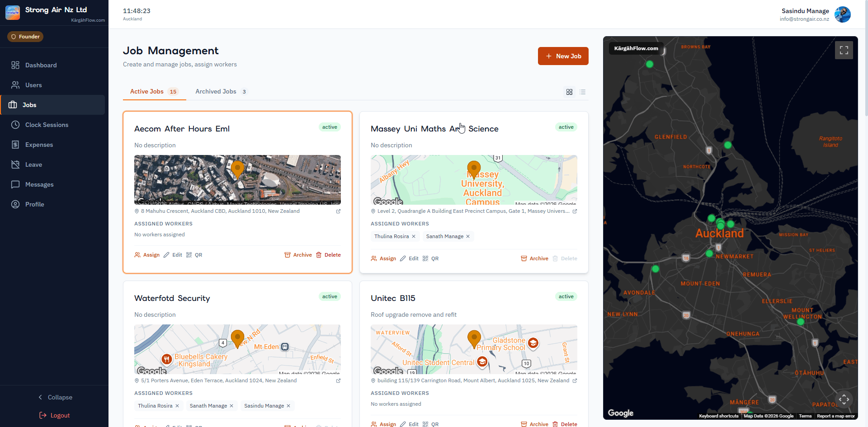Image resolution: width=868 pixels, height=427 pixels.
Task: Remove Thulina Rosira from Massey Uni job
Action: click(414, 236)
